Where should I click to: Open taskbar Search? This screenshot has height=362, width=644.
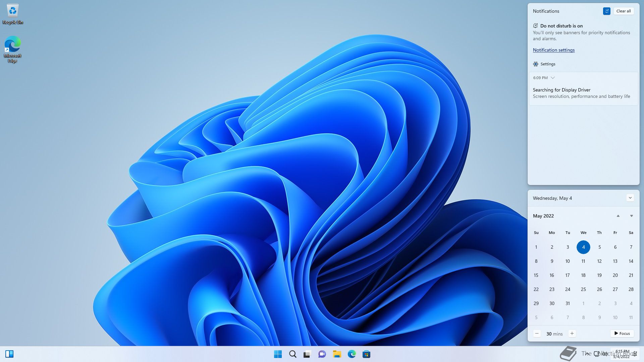pyautogui.click(x=292, y=354)
